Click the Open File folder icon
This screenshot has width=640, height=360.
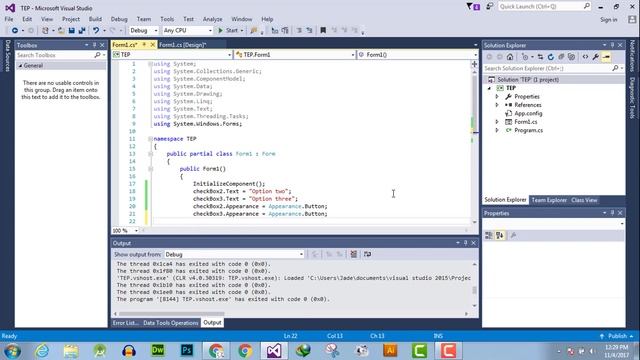pyautogui.click(x=61, y=30)
